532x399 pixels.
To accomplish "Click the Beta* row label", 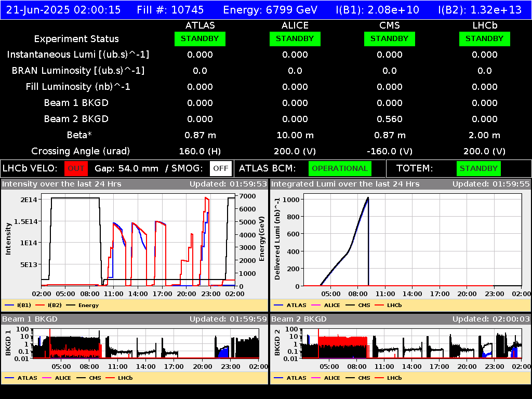I will coord(79,135).
